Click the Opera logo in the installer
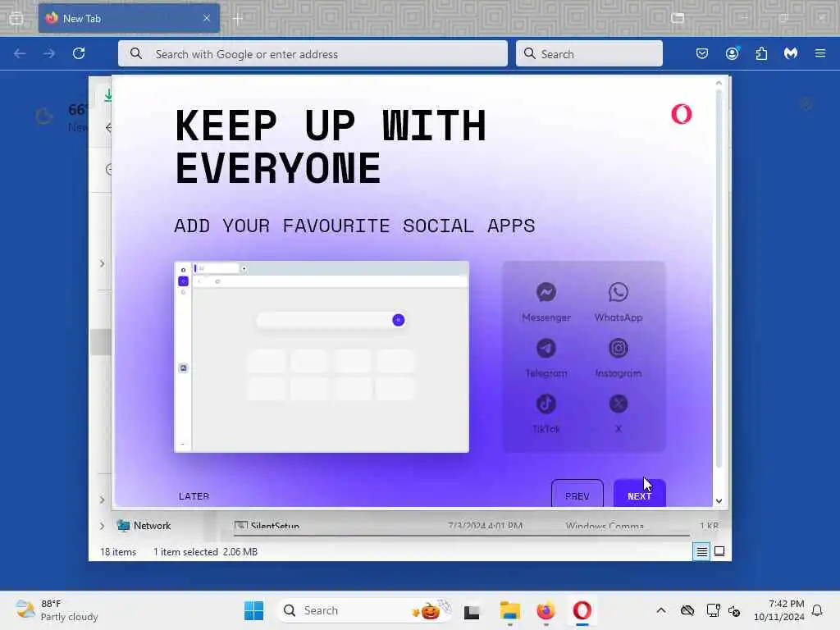 [x=682, y=113]
